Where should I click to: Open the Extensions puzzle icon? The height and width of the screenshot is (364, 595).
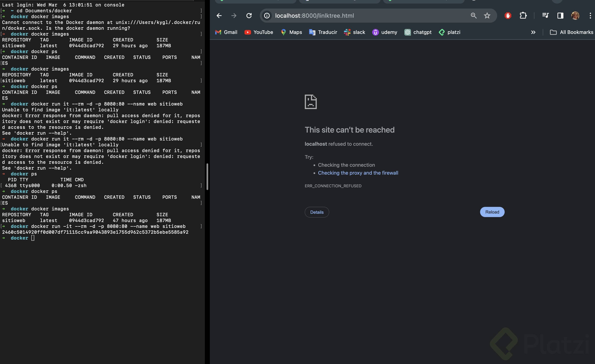[x=523, y=16]
